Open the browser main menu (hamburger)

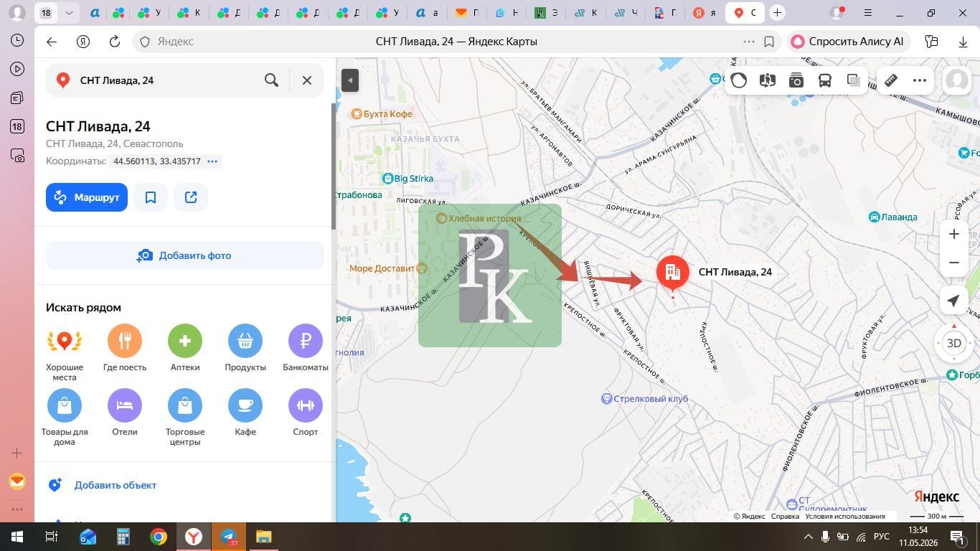tap(869, 13)
